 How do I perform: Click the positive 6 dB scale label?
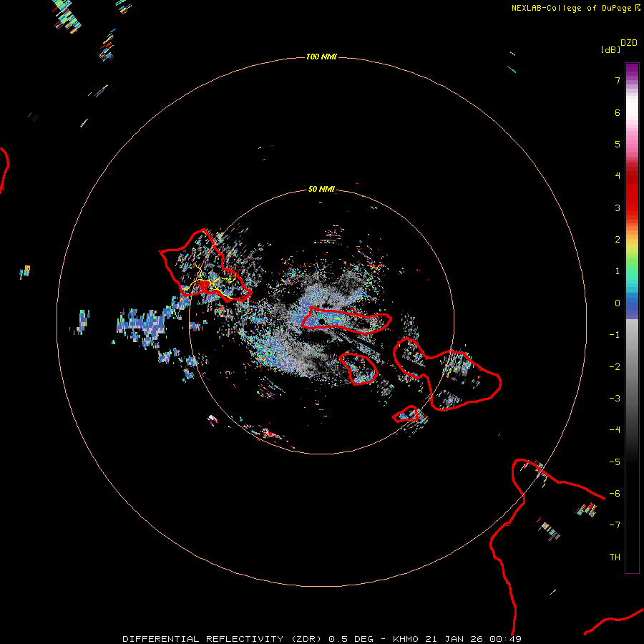point(618,112)
